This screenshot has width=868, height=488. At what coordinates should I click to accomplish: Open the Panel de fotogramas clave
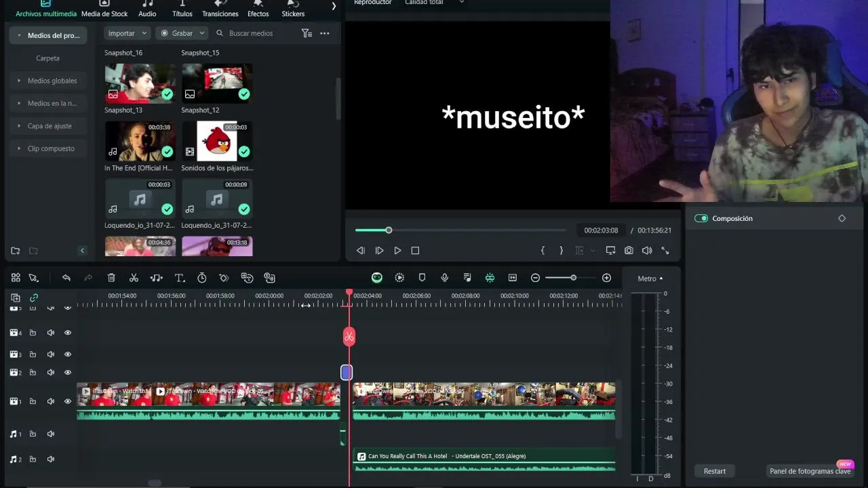810,471
